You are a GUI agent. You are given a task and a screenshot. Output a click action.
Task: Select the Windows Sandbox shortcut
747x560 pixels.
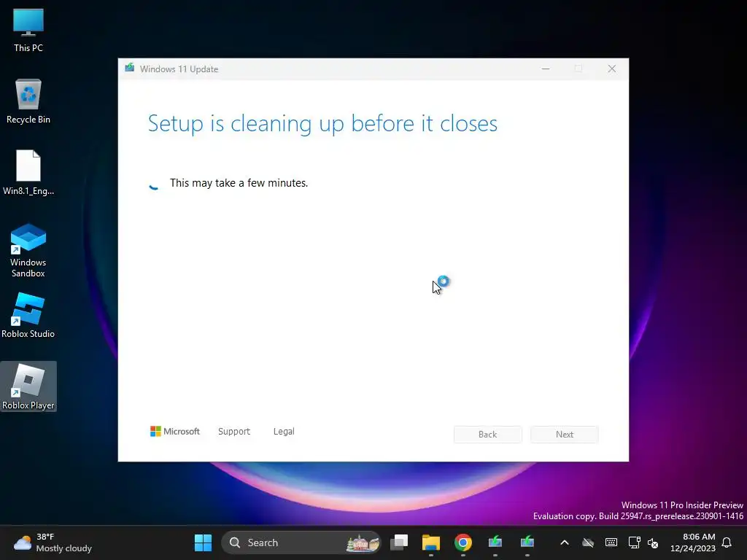click(28, 251)
